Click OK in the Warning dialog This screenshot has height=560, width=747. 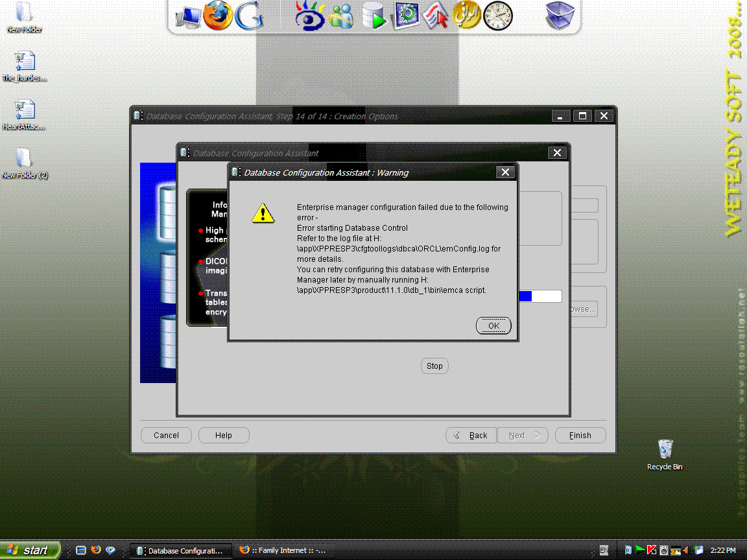click(x=493, y=325)
